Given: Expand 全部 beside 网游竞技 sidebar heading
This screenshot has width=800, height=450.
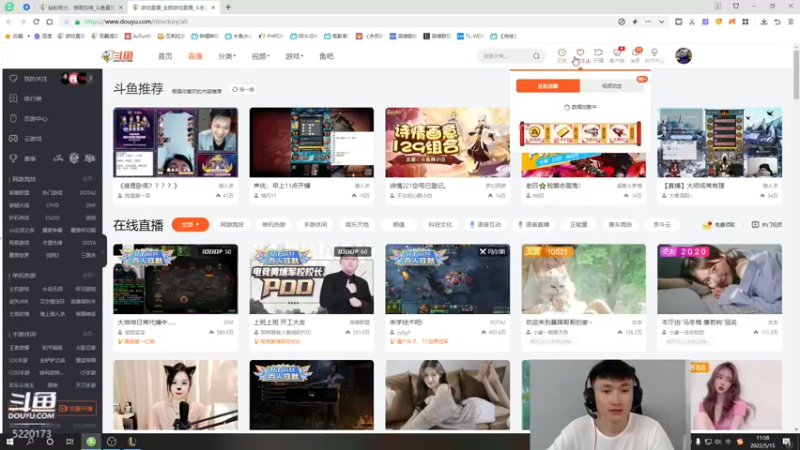Looking at the screenshot, I should click(x=89, y=179).
